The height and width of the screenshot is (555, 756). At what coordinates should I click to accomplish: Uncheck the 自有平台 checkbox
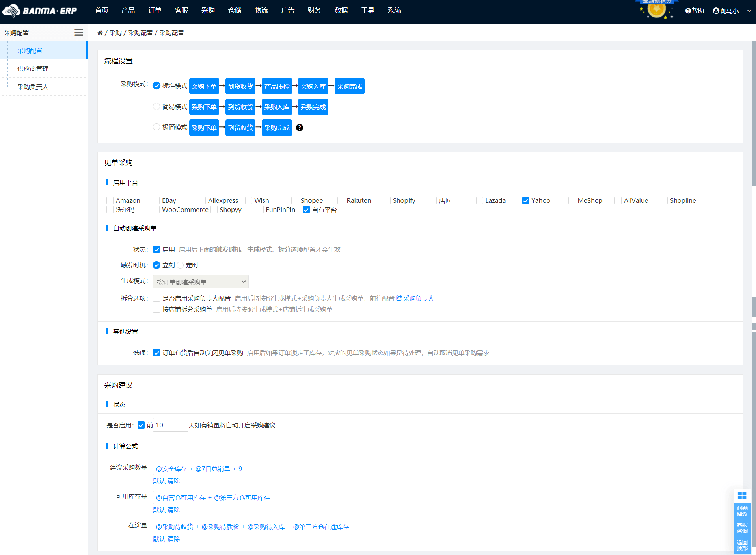306,210
